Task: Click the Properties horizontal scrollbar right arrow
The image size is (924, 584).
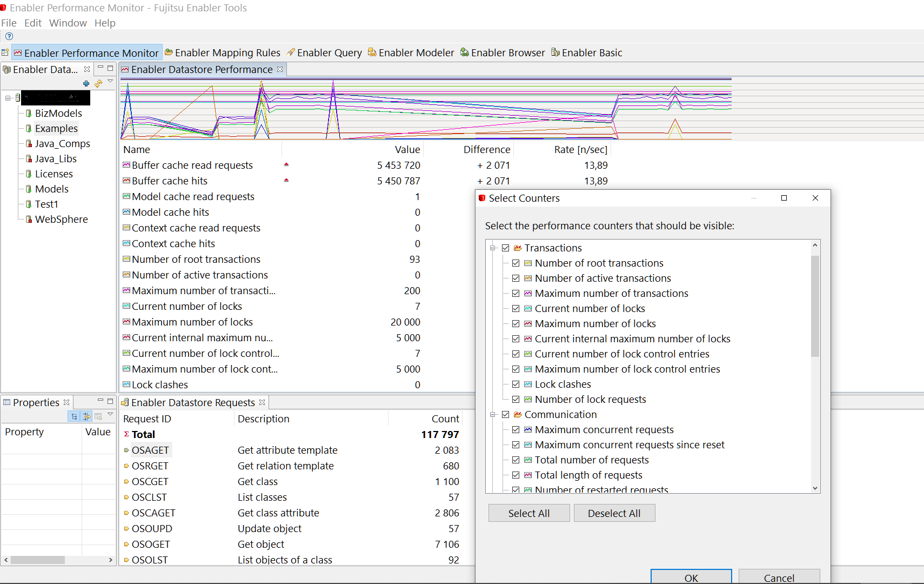Action: click(110, 560)
